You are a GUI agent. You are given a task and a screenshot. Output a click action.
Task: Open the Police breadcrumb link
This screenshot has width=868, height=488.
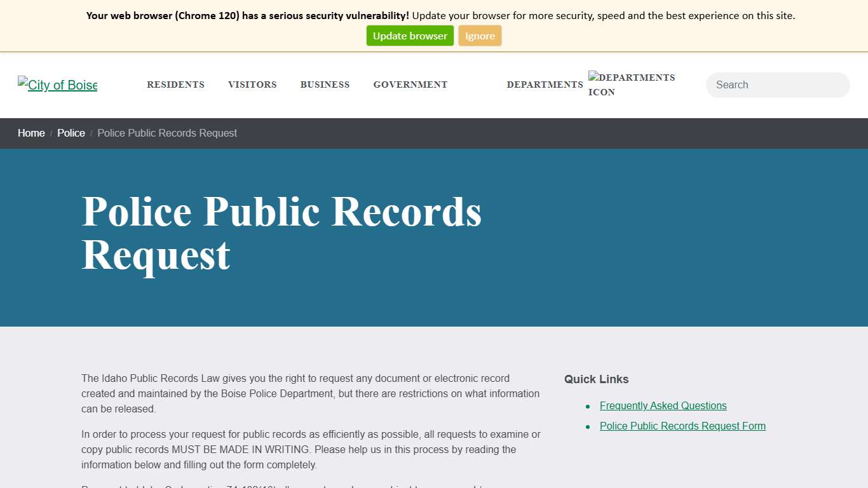[71, 133]
